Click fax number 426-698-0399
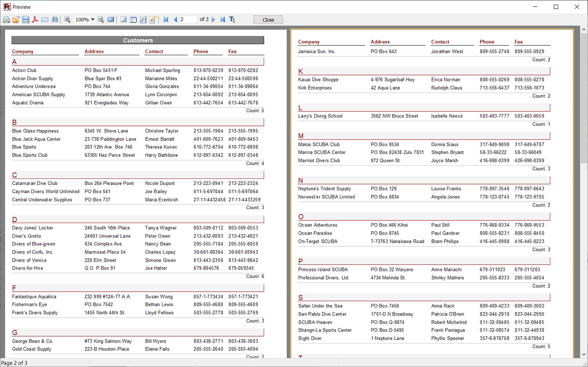 pos(529,161)
